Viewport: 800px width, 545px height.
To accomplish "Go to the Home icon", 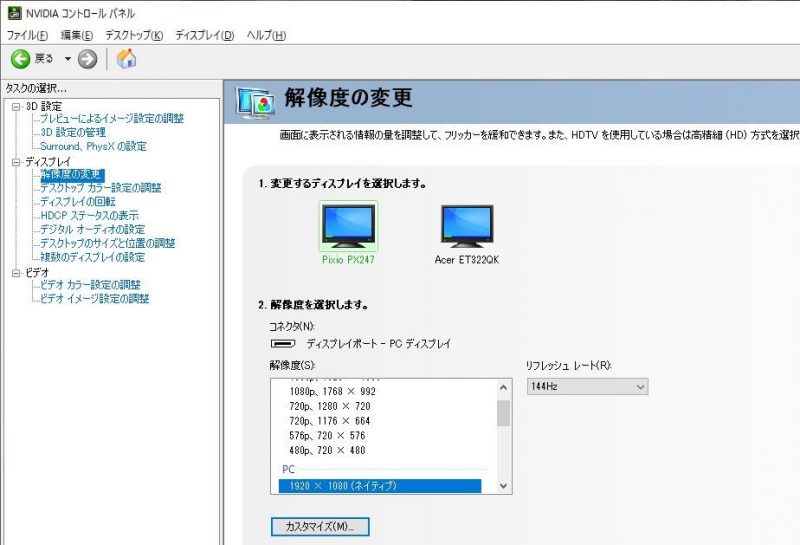I will coord(126,59).
